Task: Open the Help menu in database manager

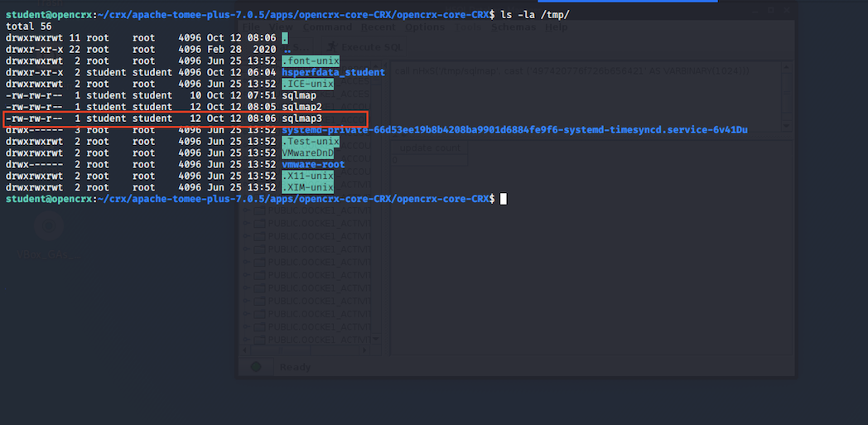Action: [557, 27]
